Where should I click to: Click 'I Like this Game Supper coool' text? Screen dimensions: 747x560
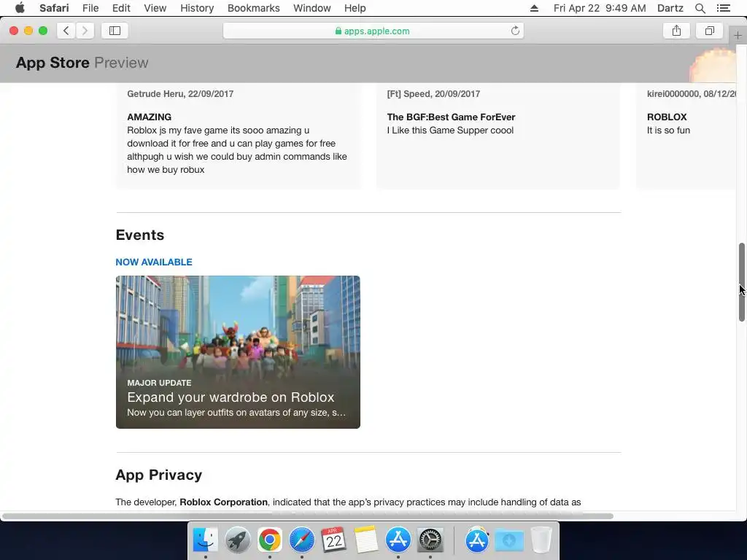point(450,130)
